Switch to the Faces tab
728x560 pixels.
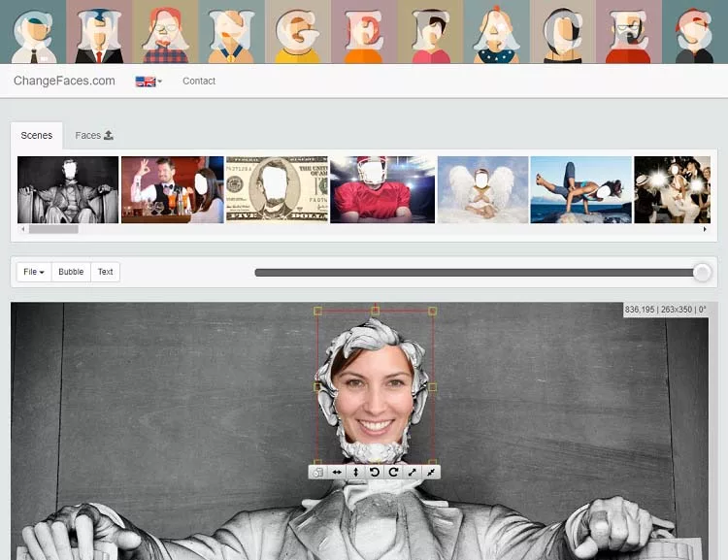tap(94, 135)
